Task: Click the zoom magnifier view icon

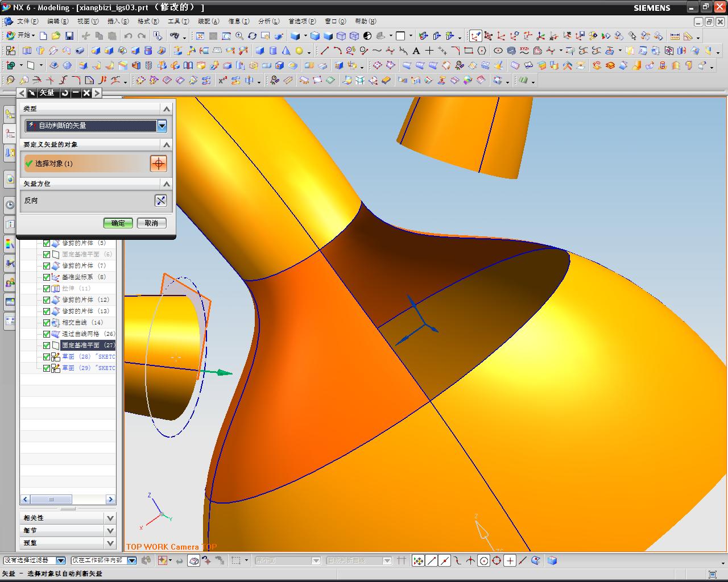Action: pyautogui.click(x=239, y=36)
